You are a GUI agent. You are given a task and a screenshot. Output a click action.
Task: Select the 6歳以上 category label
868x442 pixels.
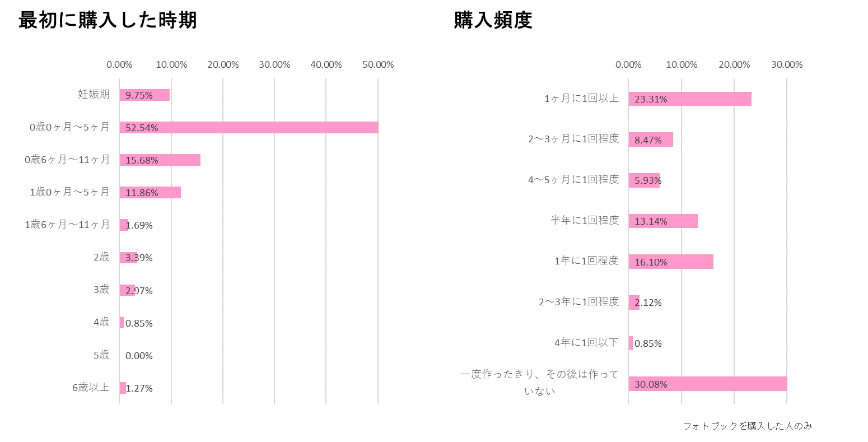91,387
